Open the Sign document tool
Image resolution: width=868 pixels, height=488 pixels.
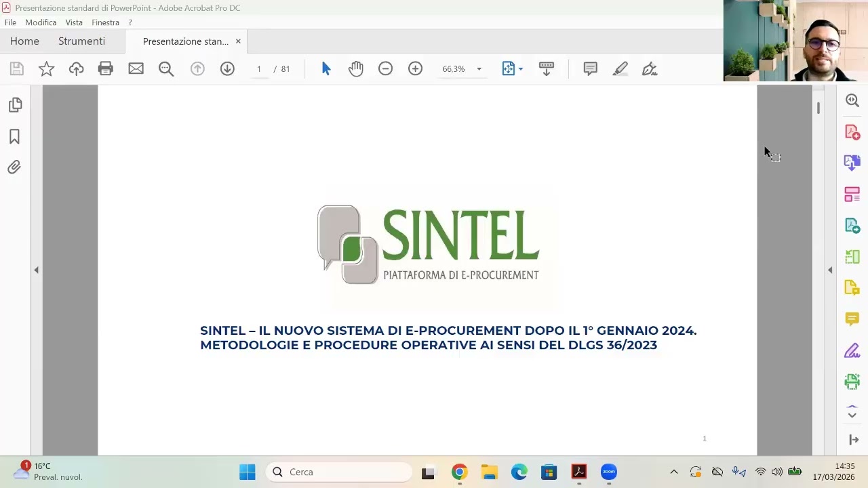[650, 68]
